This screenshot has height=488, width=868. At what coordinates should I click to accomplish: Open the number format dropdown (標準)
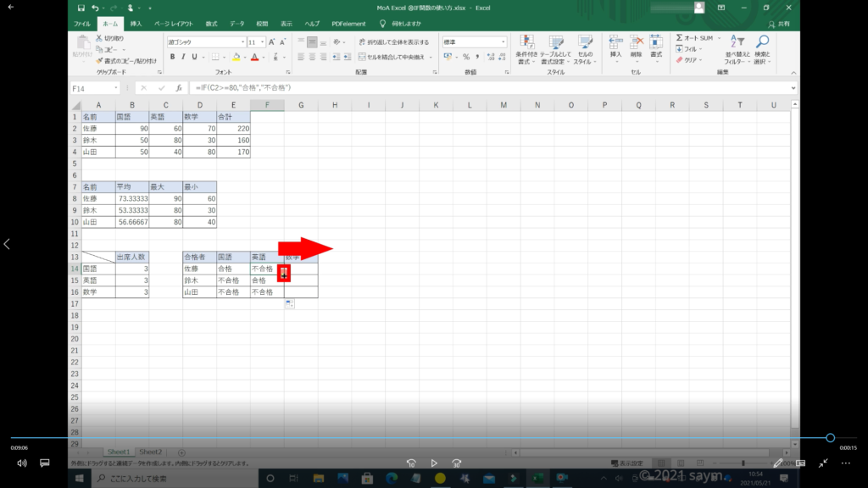click(x=504, y=42)
